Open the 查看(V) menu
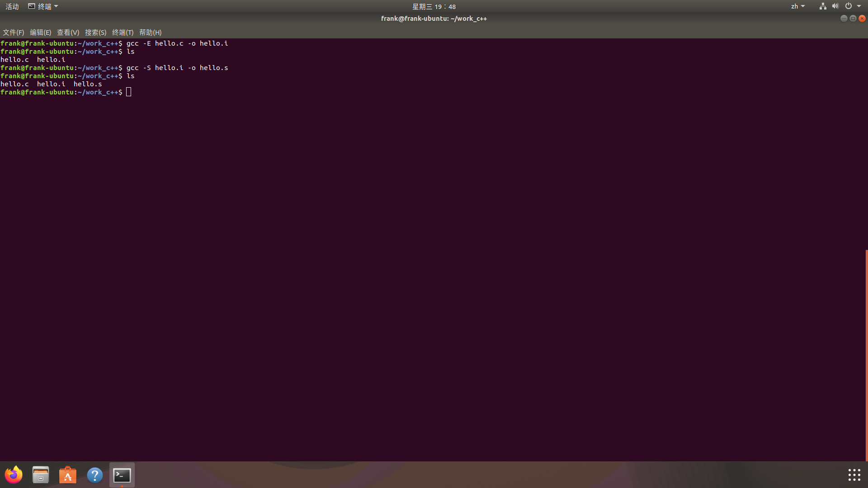Screen dimensions: 868x488 (x=68, y=33)
